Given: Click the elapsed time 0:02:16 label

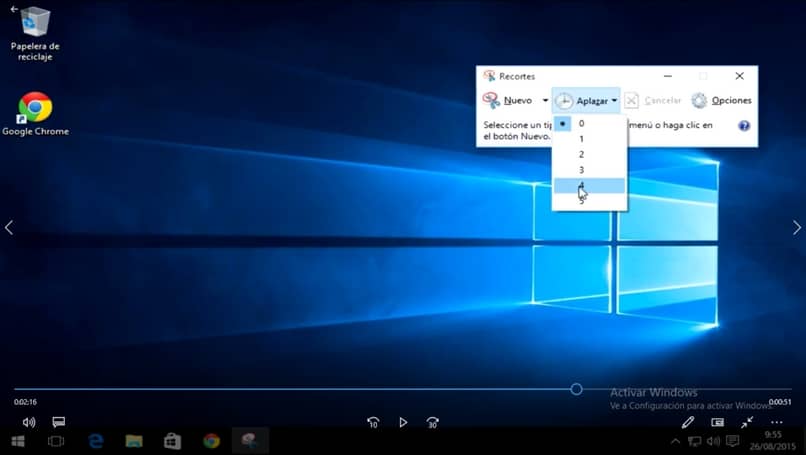Looking at the screenshot, I should (x=25, y=402).
